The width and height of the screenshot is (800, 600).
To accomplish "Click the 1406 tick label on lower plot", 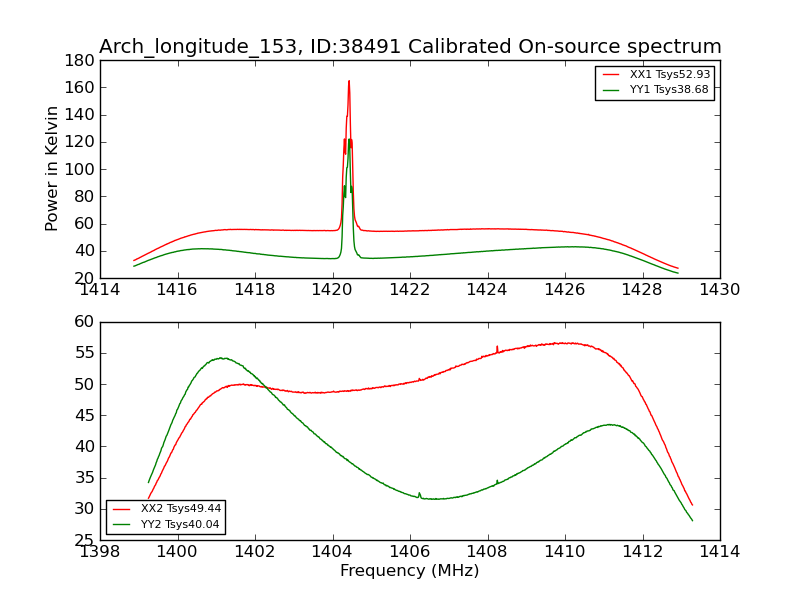I will pyautogui.click(x=410, y=552).
